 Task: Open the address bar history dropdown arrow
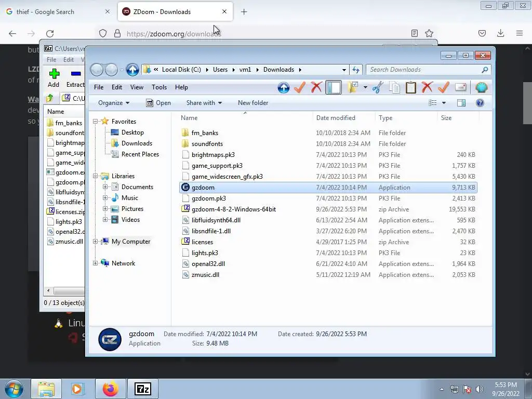point(344,70)
